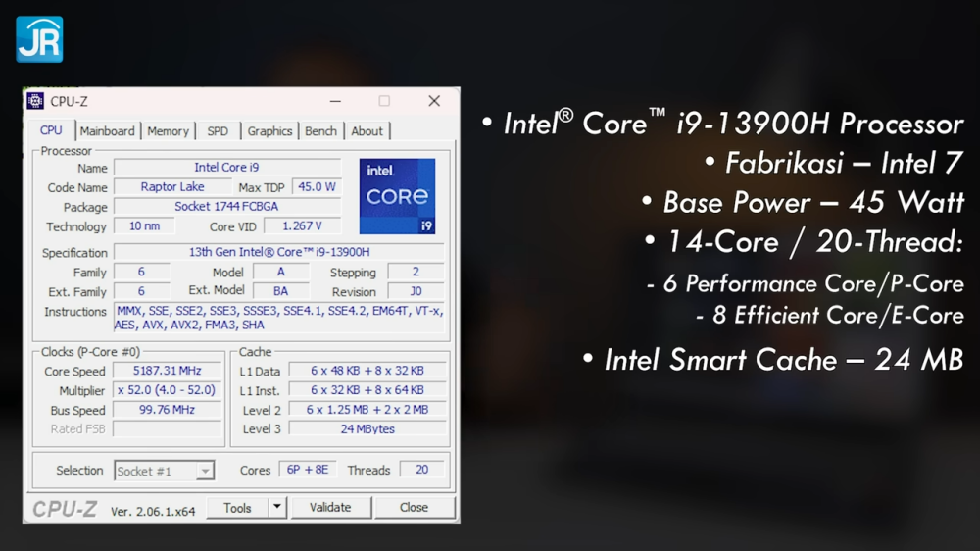Screen dimensions: 980x551
Task: Open the Bench tab
Action: point(320,131)
